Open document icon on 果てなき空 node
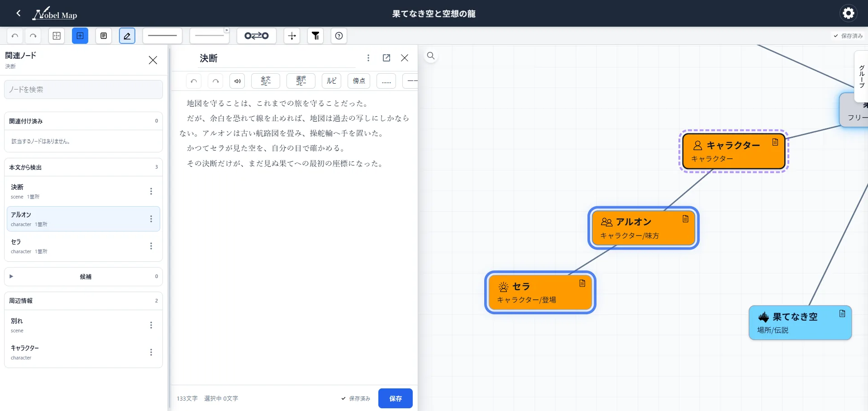Image resolution: width=868 pixels, height=411 pixels. [842, 313]
